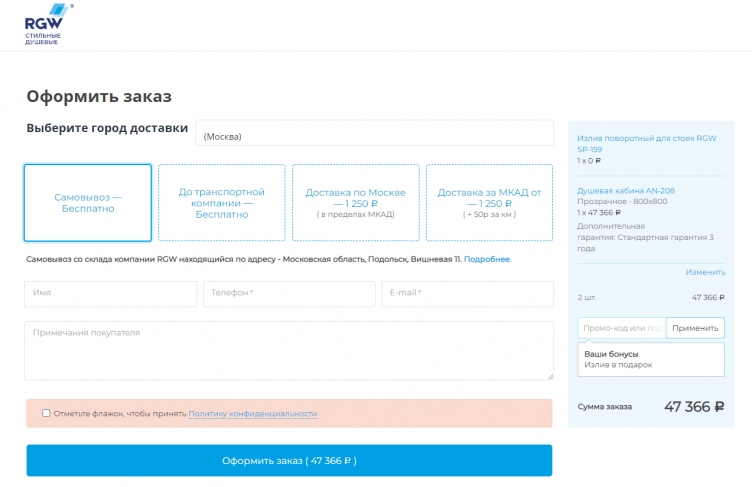This screenshot has height=487, width=752.
Task: Focus the E-mail input field
Action: tap(468, 294)
